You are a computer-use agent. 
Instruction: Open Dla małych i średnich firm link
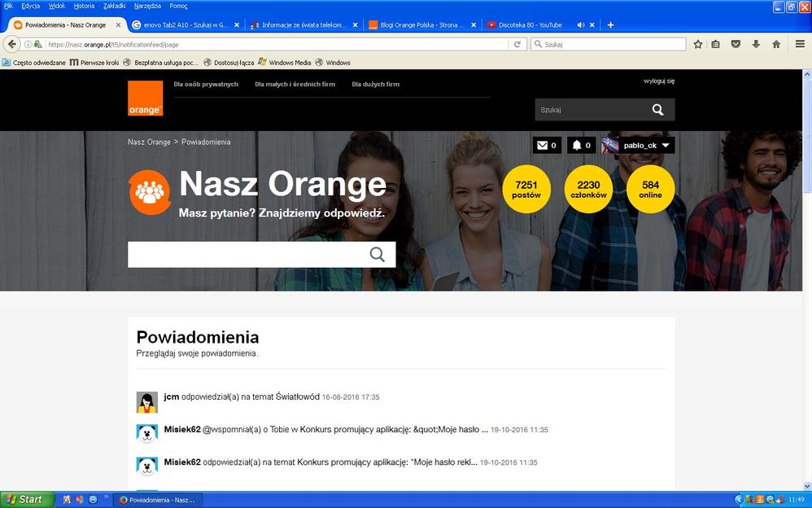(295, 85)
